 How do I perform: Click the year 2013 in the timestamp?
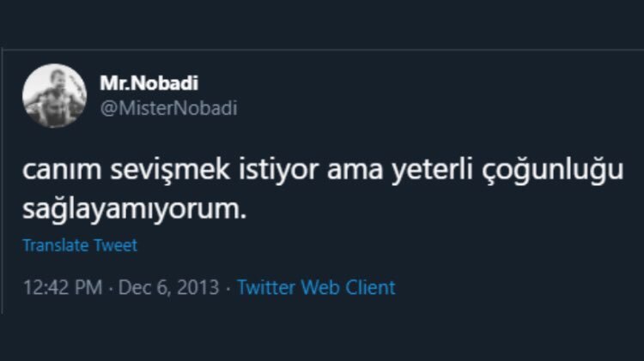click(199, 287)
